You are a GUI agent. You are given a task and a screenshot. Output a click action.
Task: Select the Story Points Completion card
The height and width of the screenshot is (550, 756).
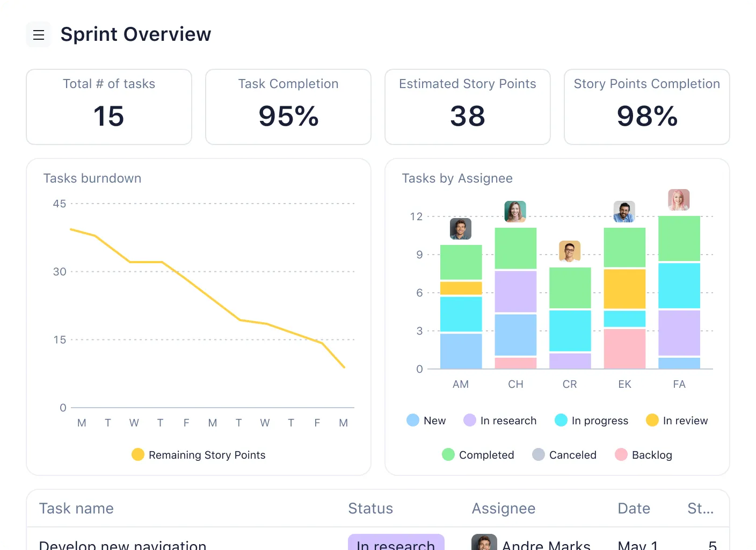tap(647, 107)
